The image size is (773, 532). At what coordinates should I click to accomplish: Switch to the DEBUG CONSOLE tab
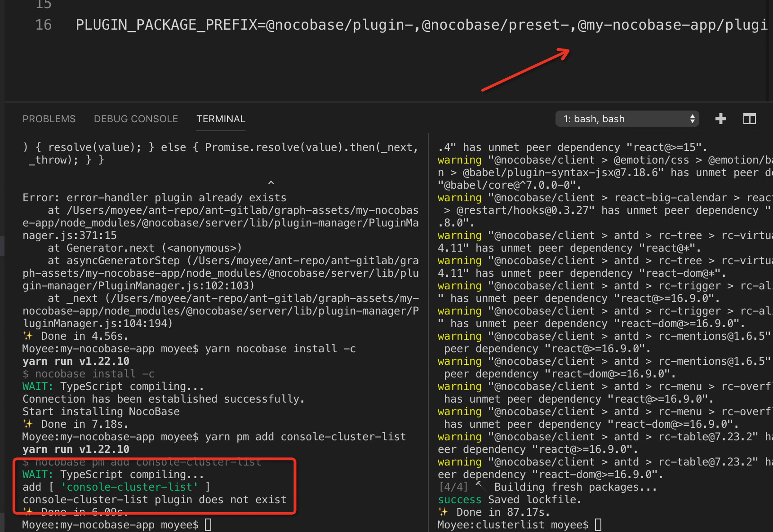pyautogui.click(x=136, y=119)
